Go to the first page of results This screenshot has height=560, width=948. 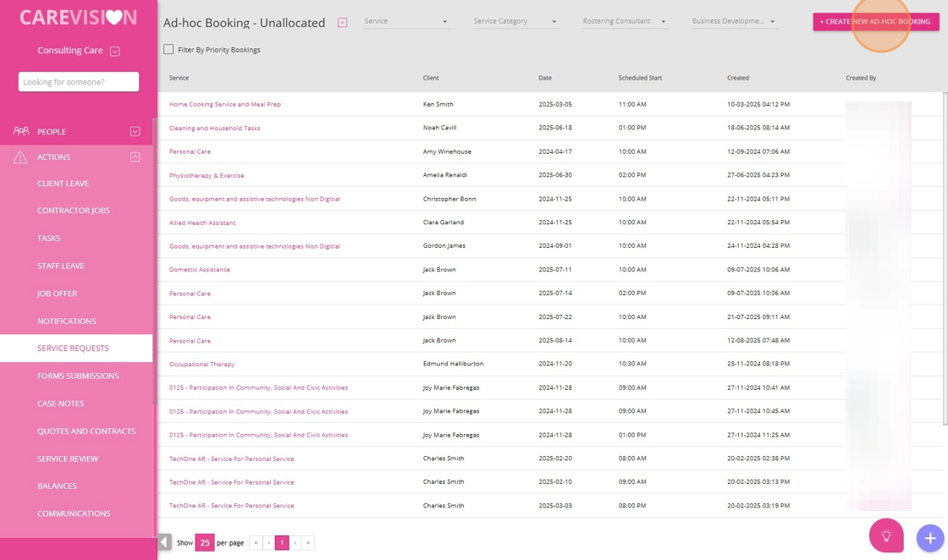[x=256, y=543]
